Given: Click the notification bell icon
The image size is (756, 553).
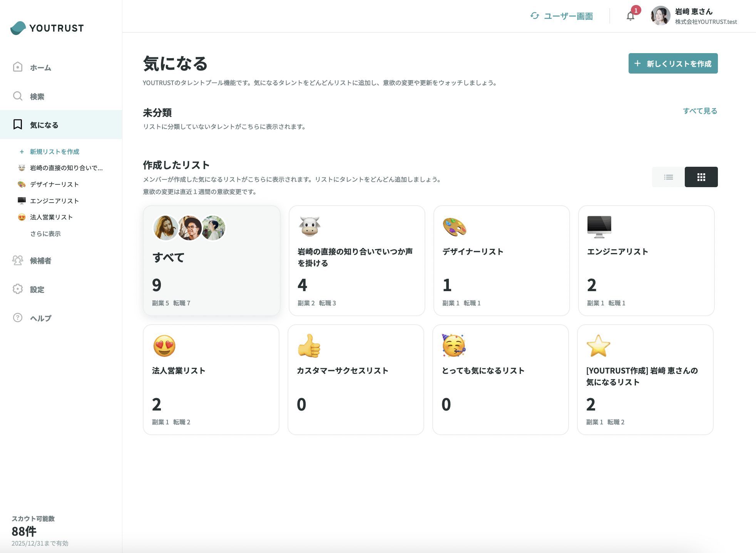Looking at the screenshot, I should pyautogui.click(x=630, y=16).
